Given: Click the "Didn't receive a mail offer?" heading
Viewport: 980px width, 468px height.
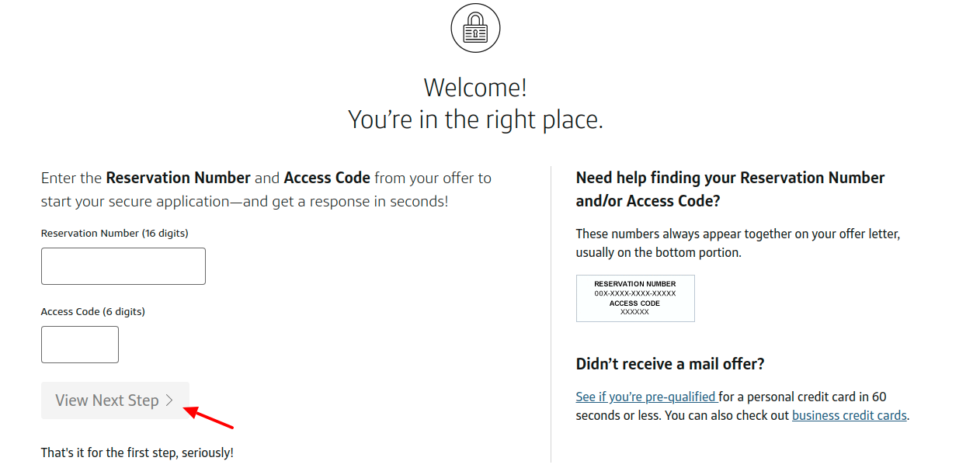Looking at the screenshot, I should click(x=669, y=363).
